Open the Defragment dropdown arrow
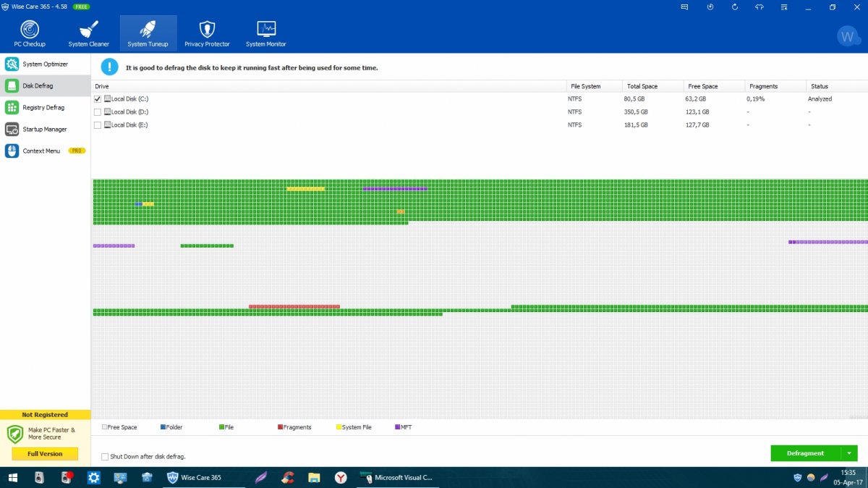Image resolution: width=868 pixels, height=488 pixels. [849, 453]
